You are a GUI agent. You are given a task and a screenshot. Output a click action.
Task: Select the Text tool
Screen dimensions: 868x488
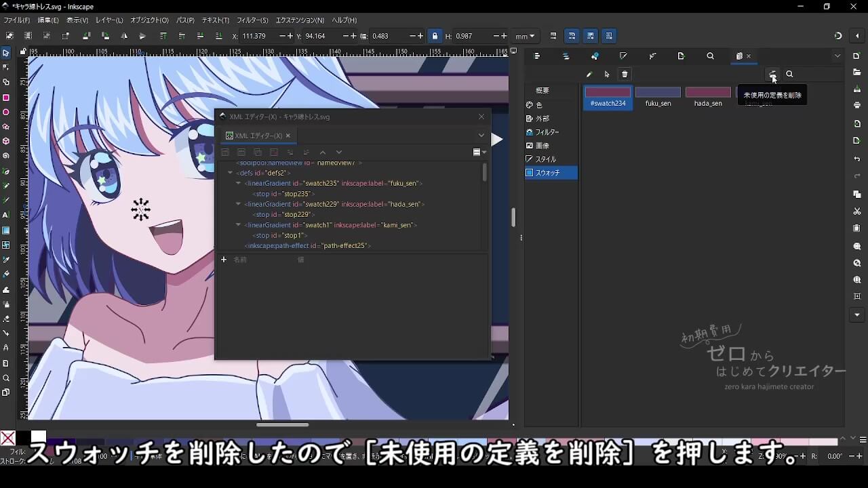tap(6, 215)
